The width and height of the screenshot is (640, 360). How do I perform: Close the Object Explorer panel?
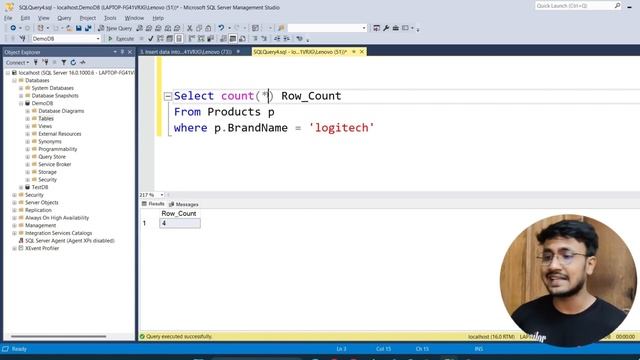[130, 52]
